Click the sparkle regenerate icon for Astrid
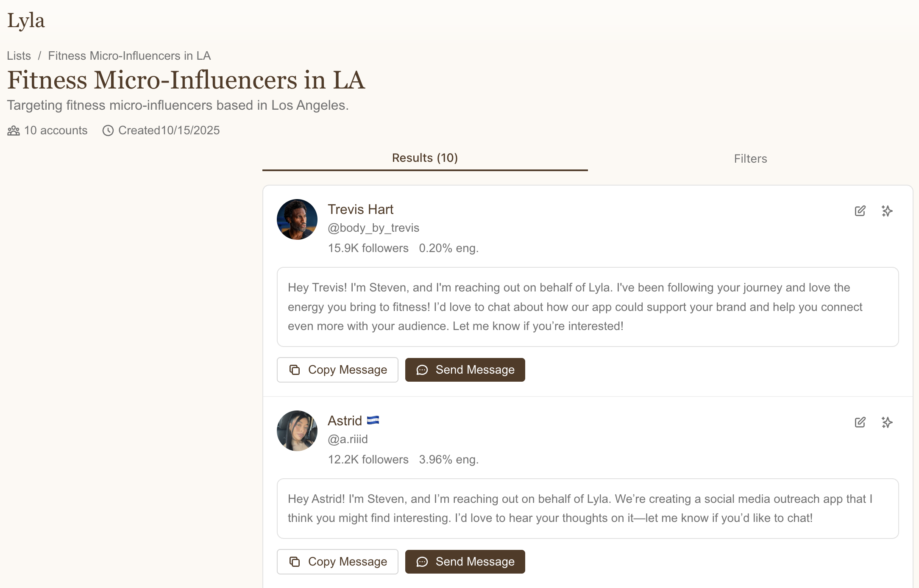Image resolution: width=919 pixels, height=588 pixels. pos(887,422)
